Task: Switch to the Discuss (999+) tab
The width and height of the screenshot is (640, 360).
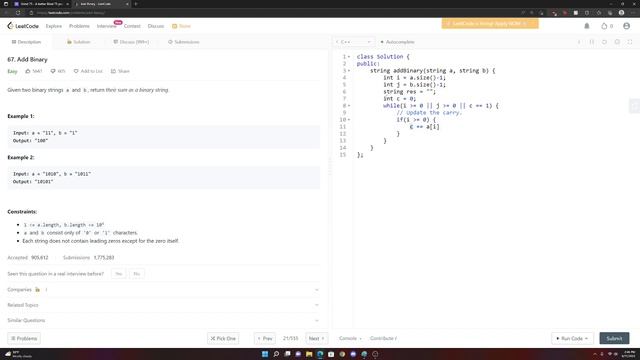Action: click(131, 42)
